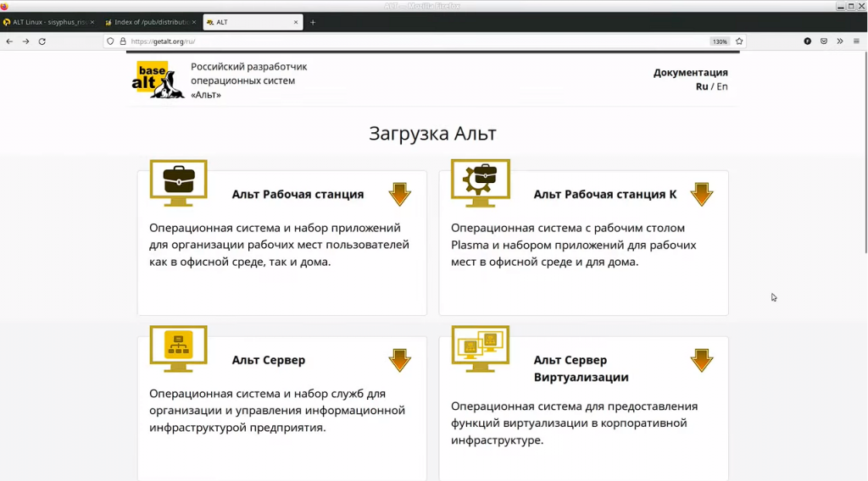Go back with the browser back arrow
868x481 pixels.
(9, 41)
